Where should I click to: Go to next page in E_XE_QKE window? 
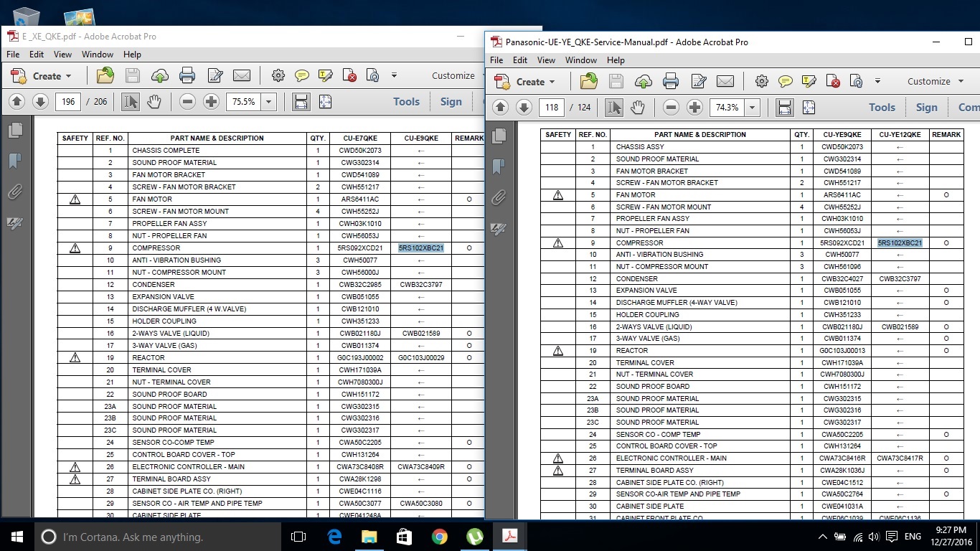tap(41, 102)
